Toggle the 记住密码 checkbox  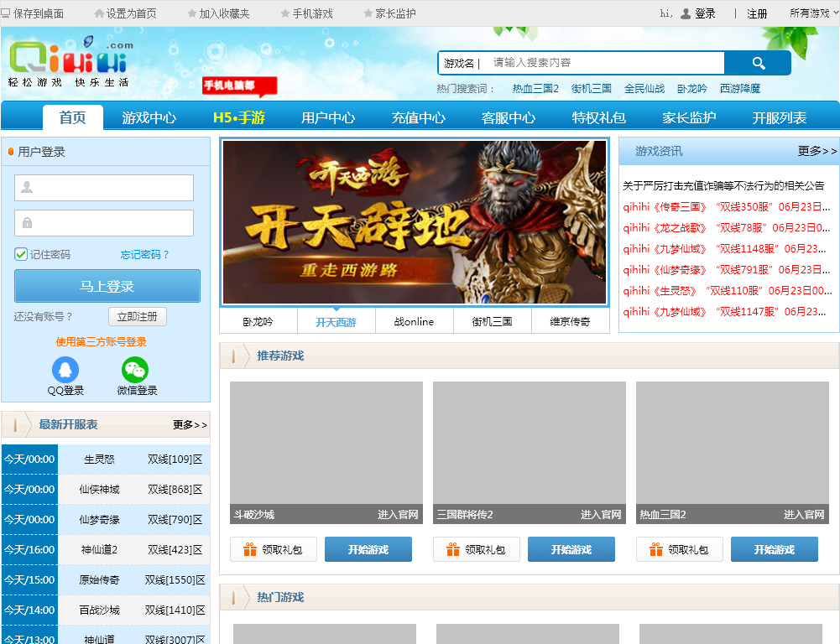pos(21,254)
